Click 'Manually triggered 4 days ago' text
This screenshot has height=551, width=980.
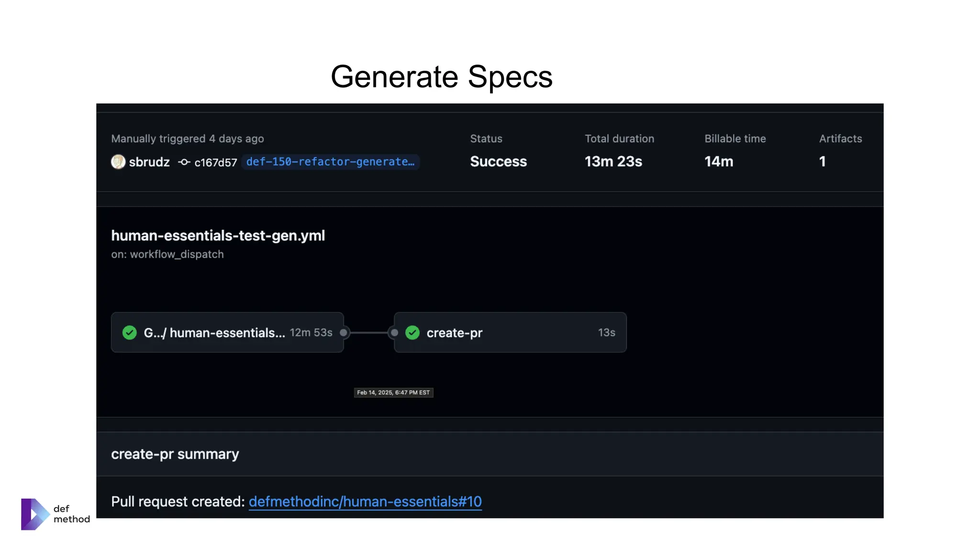(x=188, y=139)
